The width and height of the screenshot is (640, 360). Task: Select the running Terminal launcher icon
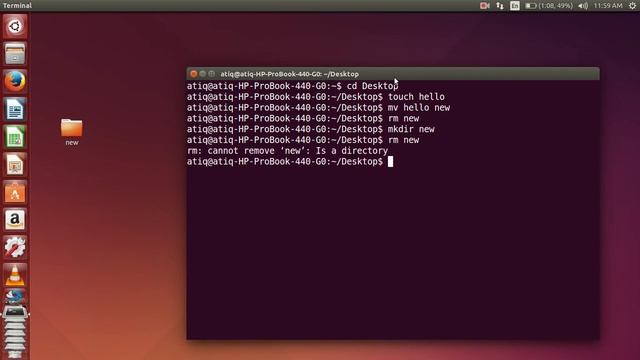click(x=15, y=312)
